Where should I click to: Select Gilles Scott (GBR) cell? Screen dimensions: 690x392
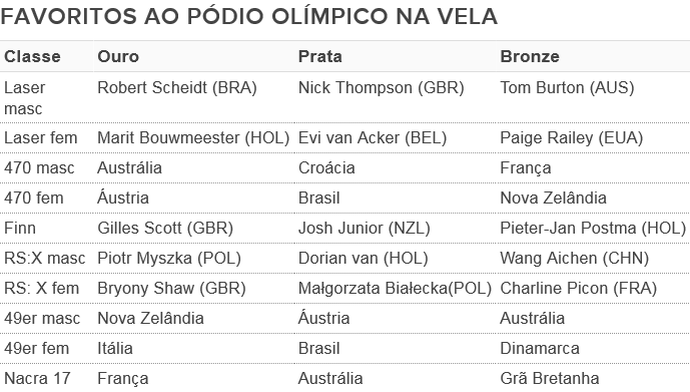pyautogui.click(x=165, y=228)
